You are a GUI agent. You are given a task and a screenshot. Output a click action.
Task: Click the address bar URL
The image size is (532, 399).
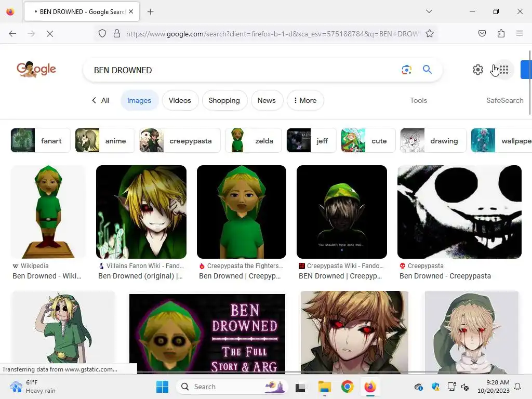(x=273, y=34)
